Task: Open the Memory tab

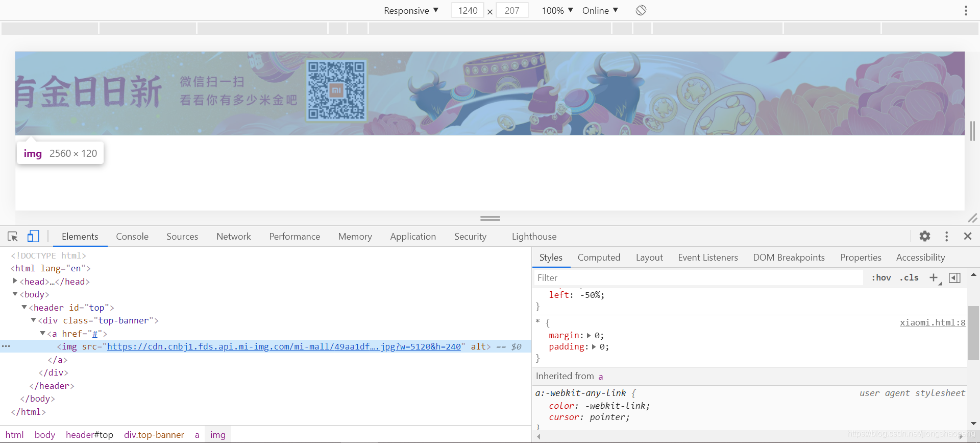Action: point(355,237)
